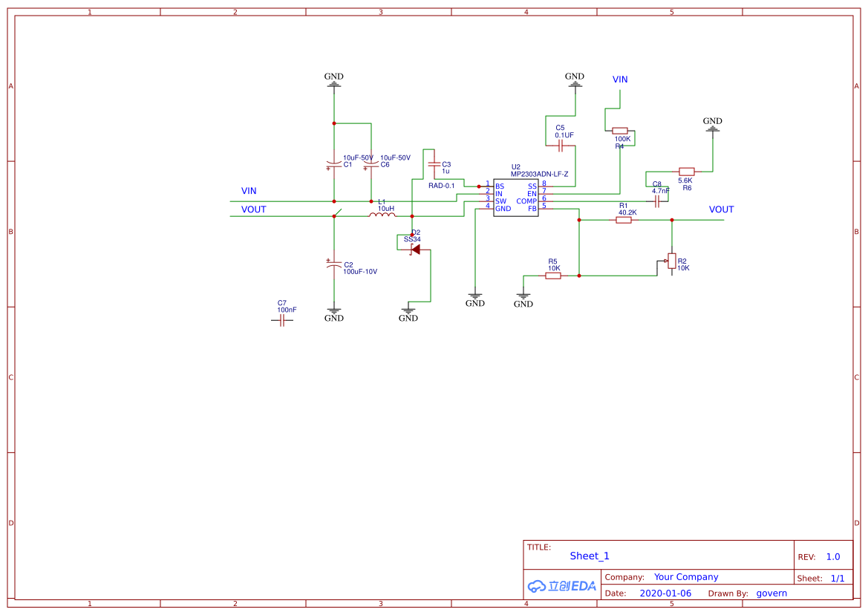Click the BS pin label on U2

(x=499, y=186)
